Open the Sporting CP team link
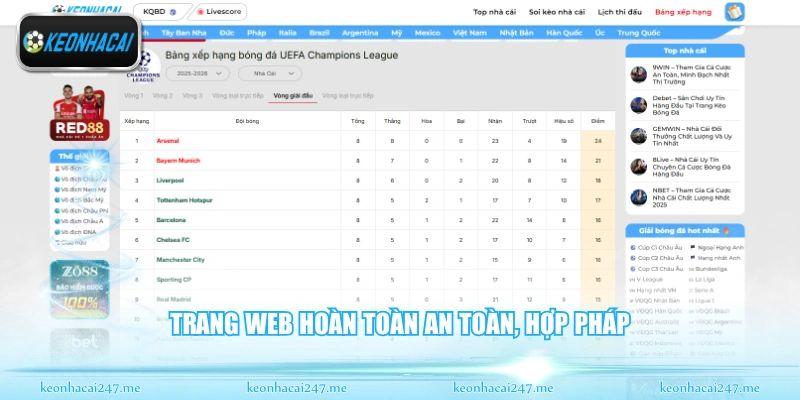 (173, 280)
